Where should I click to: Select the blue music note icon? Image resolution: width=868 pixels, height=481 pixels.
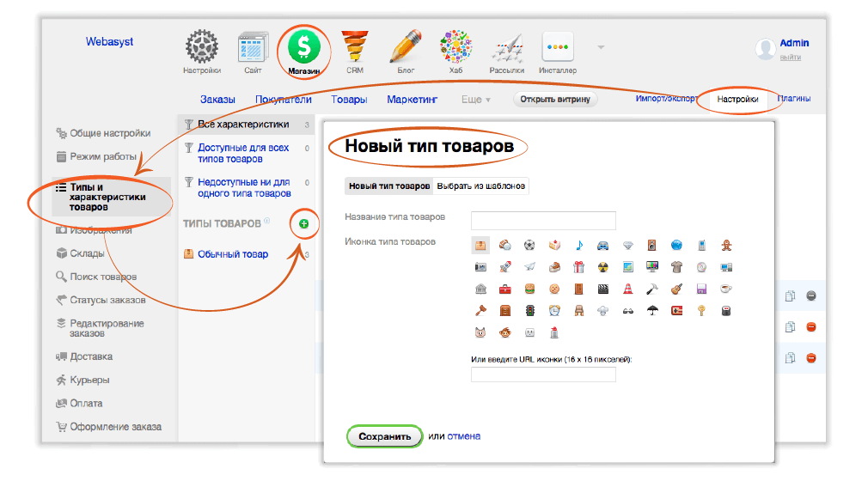(578, 245)
